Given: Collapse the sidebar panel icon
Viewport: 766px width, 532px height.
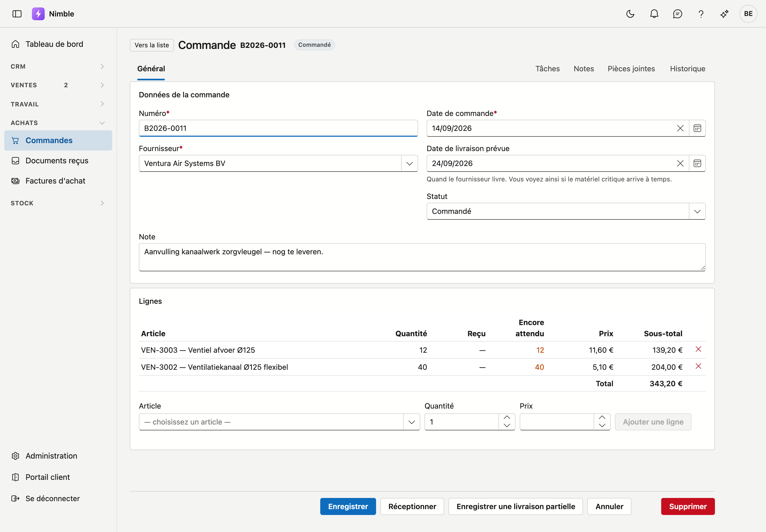Looking at the screenshot, I should point(17,14).
